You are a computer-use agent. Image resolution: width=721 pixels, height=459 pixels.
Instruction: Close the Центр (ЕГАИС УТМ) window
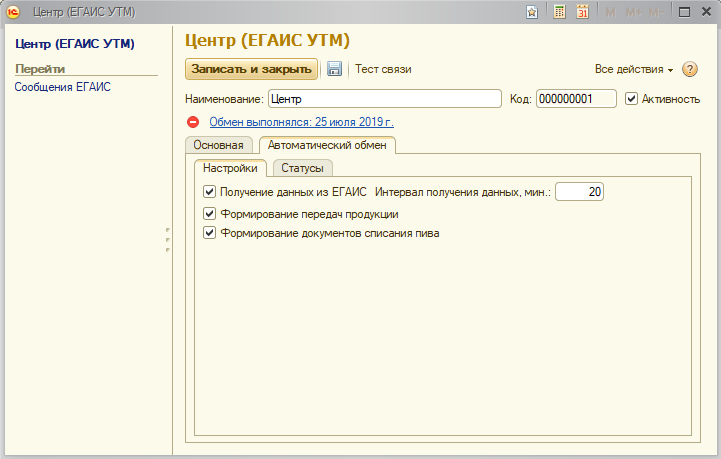pos(707,12)
